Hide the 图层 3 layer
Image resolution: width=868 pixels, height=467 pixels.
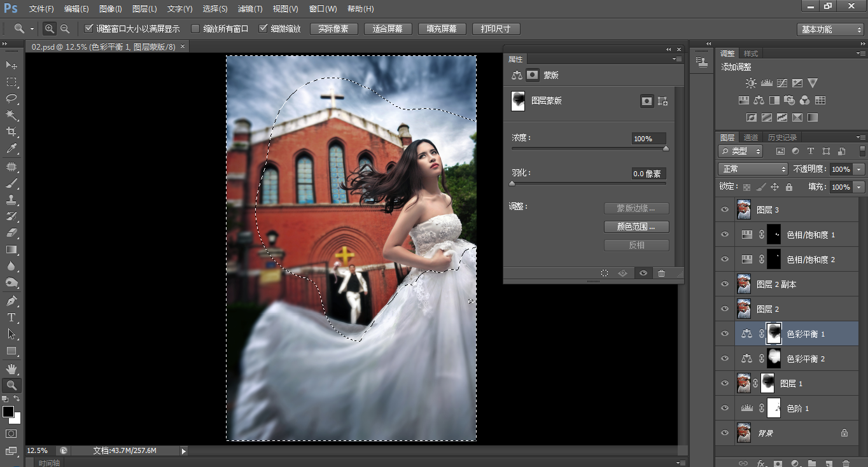[724, 209]
